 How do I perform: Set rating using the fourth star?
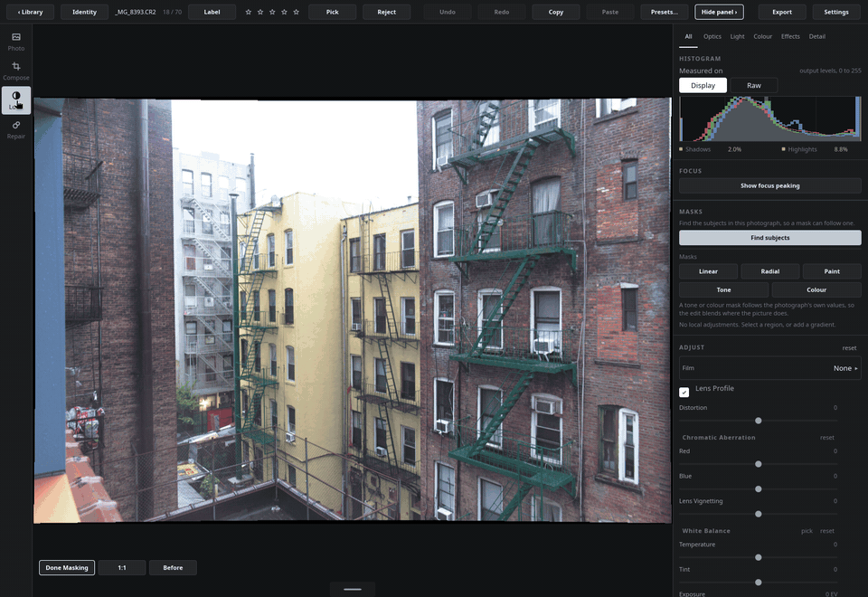point(284,12)
